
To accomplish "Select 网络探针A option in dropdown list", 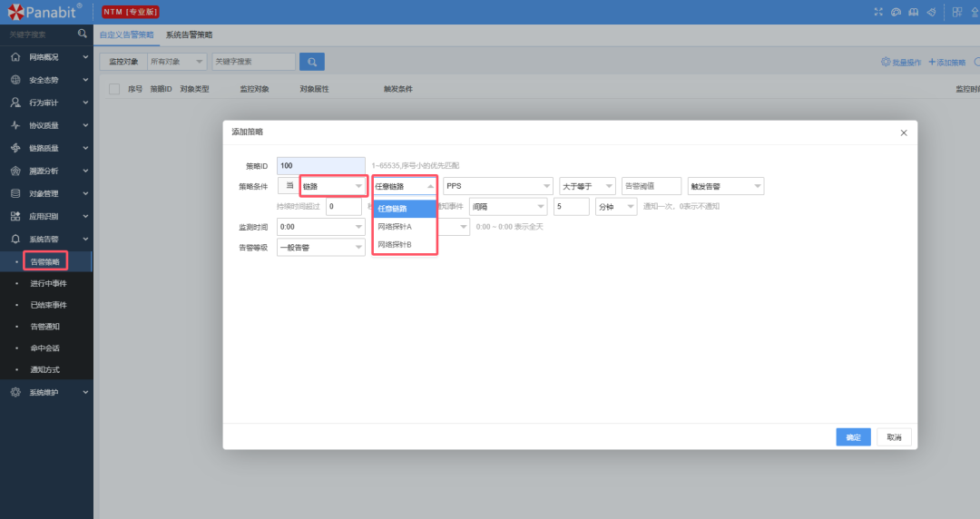I will (405, 226).
